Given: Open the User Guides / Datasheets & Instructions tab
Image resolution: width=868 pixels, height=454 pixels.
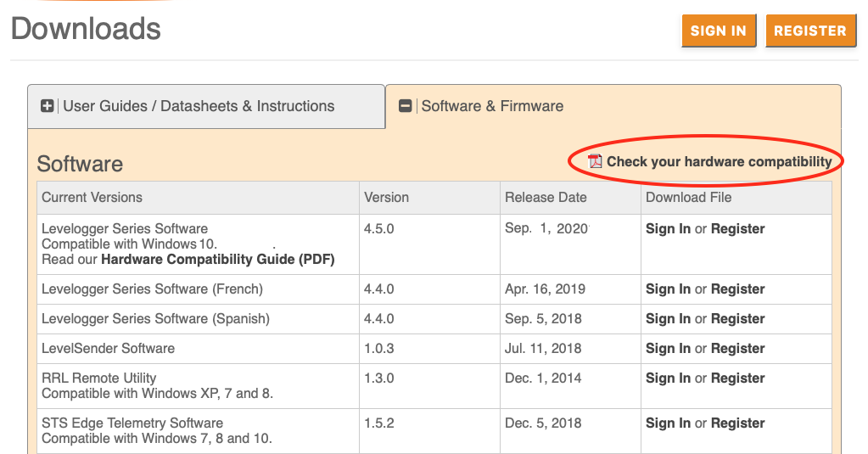Looking at the screenshot, I should (x=206, y=106).
